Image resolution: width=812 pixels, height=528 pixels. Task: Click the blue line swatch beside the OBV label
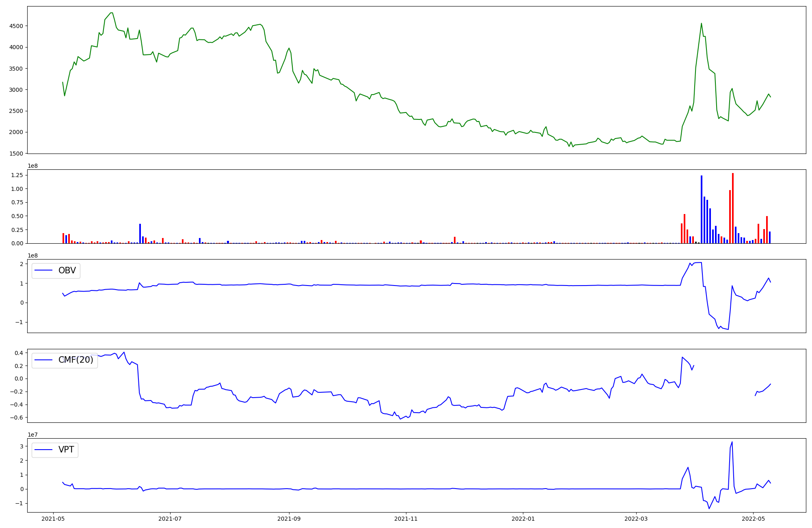(x=44, y=270)
